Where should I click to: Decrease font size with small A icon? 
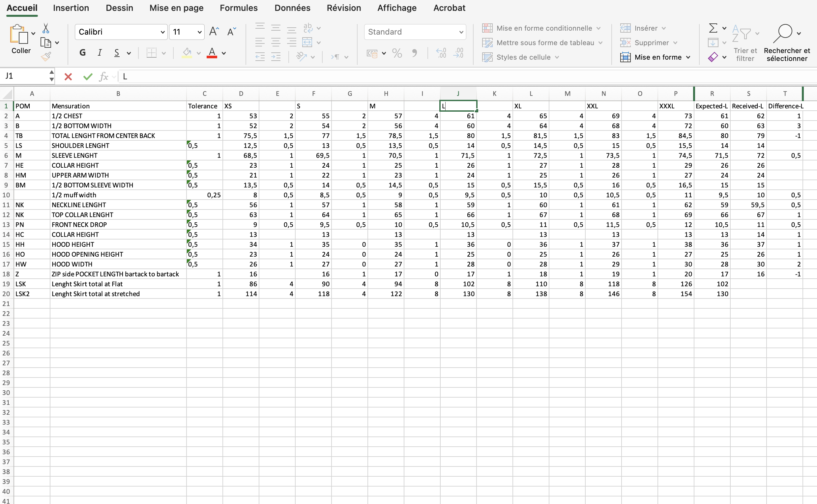231,32
